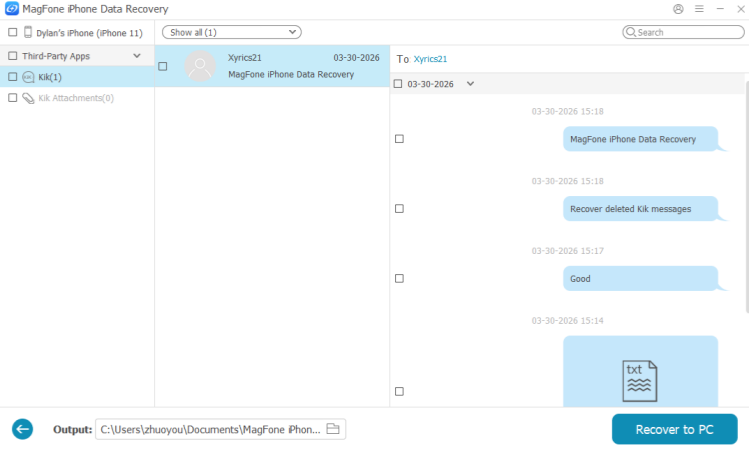Select Third-Party Apps category
Viewport: 749px width, 450px height.
(x=77, y=56)
